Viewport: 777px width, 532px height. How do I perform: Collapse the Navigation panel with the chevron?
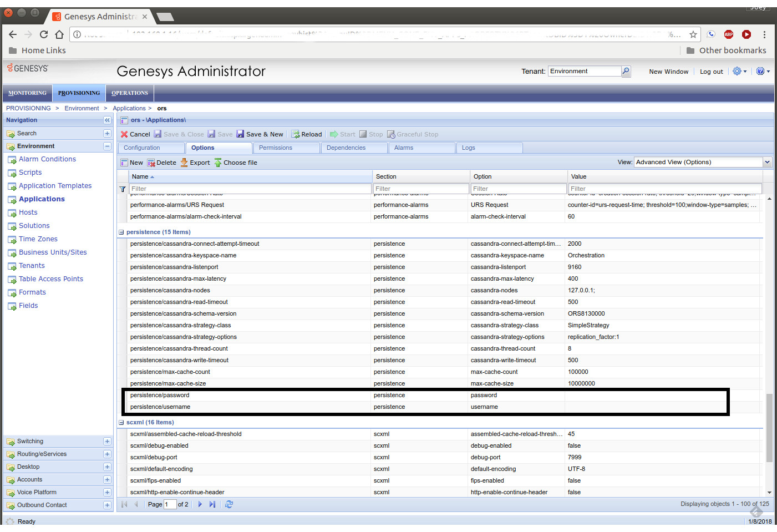(107, 120)
